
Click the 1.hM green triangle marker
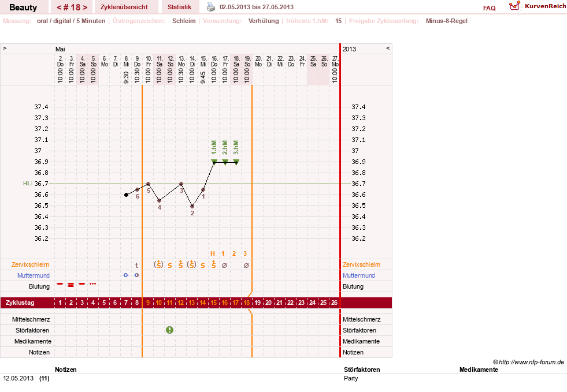click(x=214, y=162)
